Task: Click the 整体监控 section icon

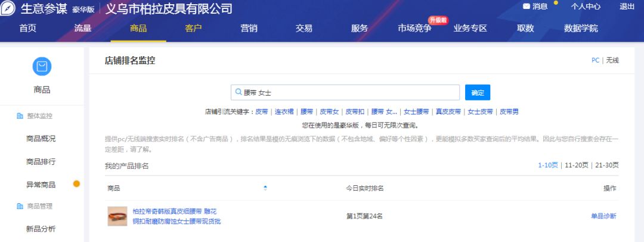Action: coord(20,116)
